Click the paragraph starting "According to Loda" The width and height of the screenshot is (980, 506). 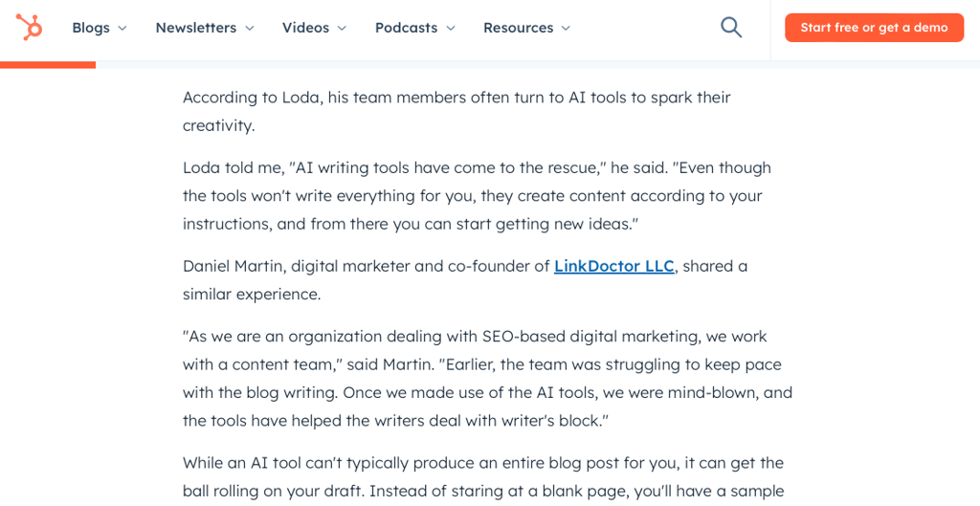[x=457, y=112]
